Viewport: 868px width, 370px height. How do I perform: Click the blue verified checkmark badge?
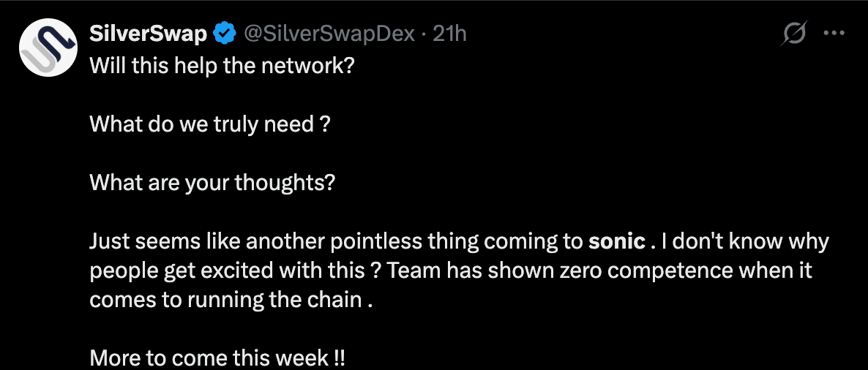[x=224, y=33]
